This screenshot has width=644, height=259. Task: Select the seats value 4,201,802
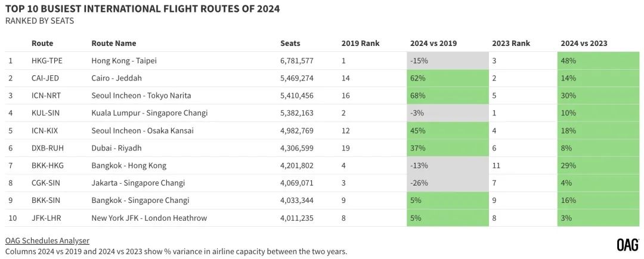tap(297, 165)
